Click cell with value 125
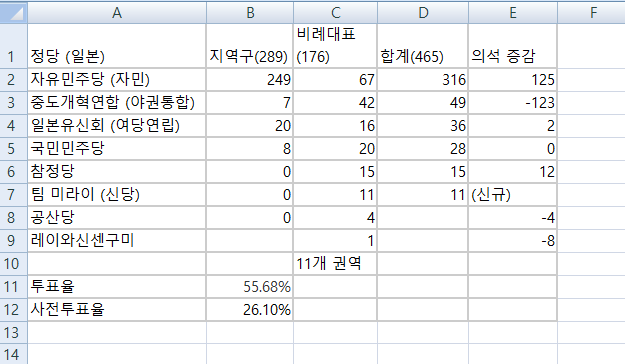625x364 pixels. pos(513,80)
